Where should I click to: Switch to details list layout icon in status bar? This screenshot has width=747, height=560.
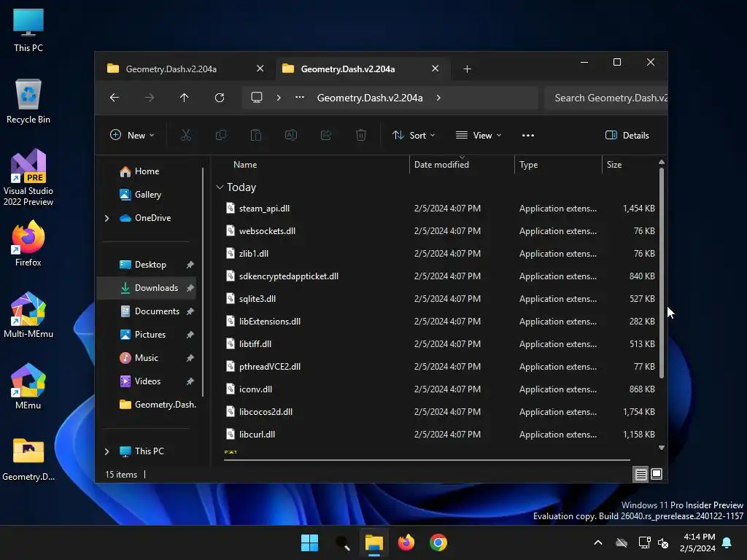point(640,474)
